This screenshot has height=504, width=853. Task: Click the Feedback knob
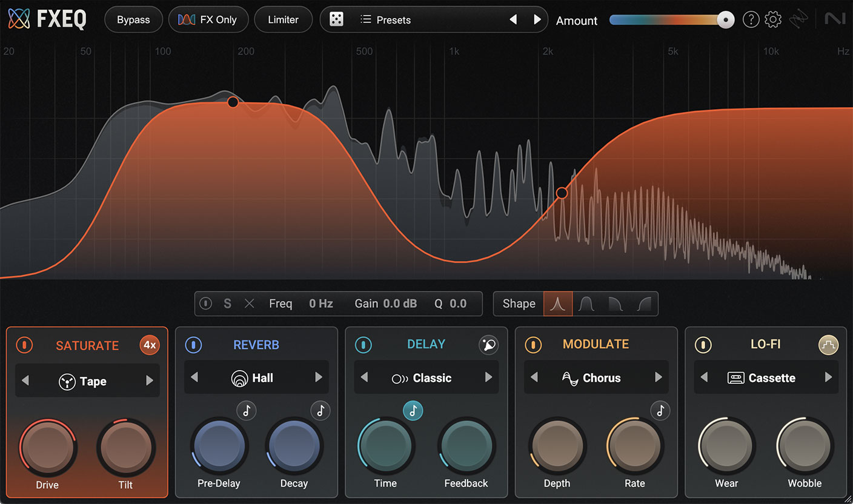(x=466, y=446)
